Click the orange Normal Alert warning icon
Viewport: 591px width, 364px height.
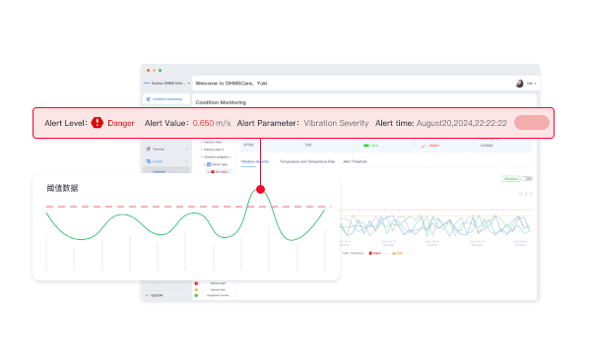point(196,289)
